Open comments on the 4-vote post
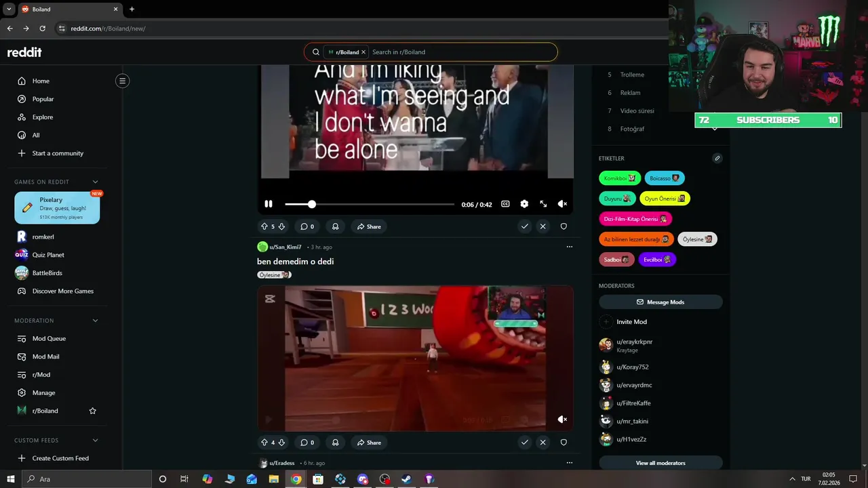This screenshot has width=868, height=488. [307, 443]
